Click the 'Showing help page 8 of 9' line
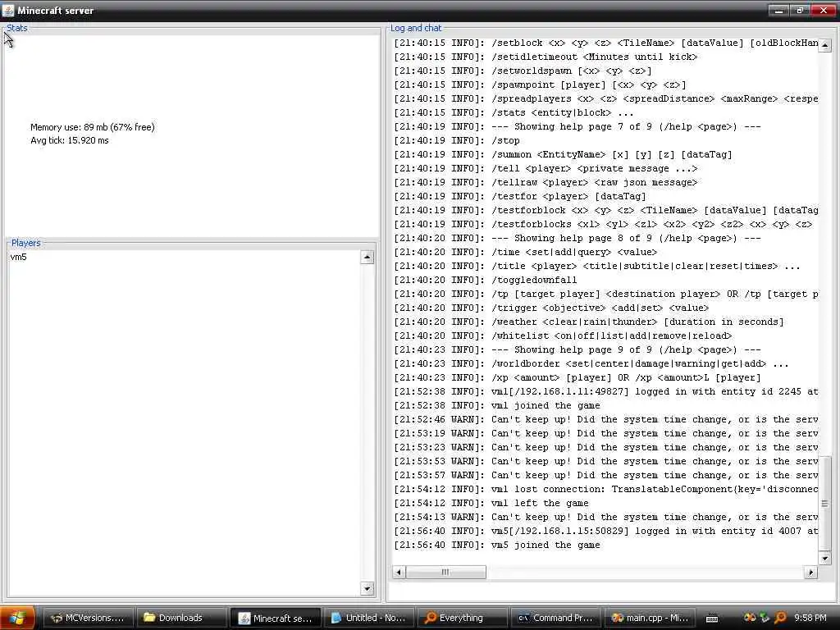 tap(577, 239)
